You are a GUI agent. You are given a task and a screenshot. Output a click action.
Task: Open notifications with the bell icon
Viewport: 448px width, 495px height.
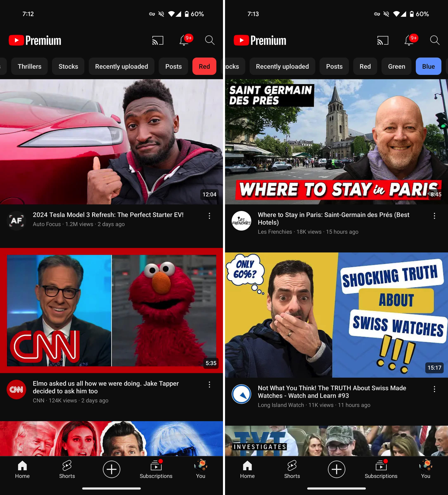(184, 40)
